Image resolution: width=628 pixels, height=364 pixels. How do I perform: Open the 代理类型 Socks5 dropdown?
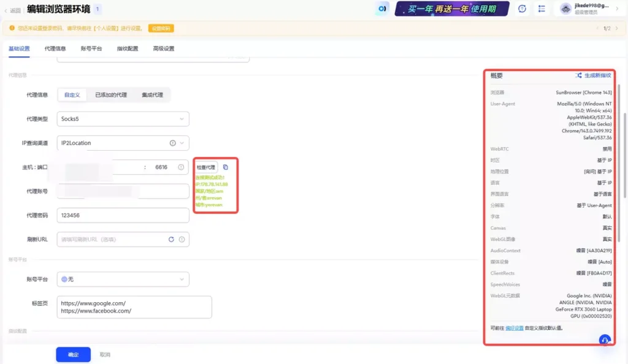123,119
